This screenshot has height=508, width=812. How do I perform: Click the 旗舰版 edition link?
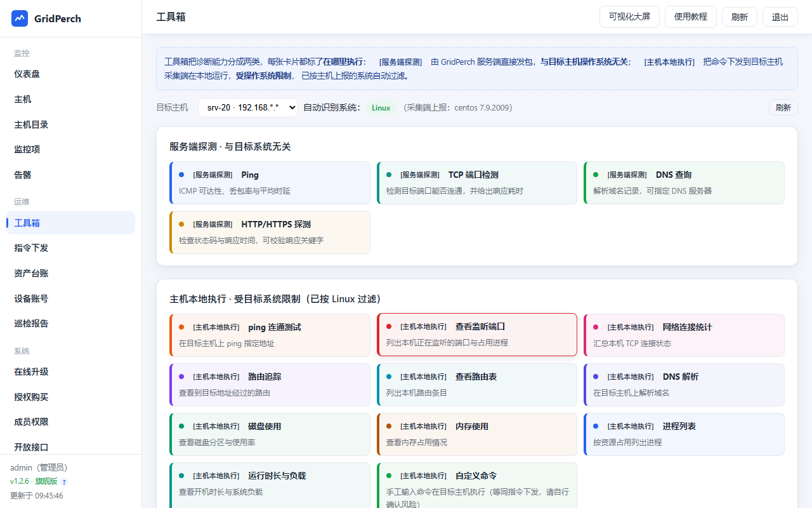pos(46,481)
